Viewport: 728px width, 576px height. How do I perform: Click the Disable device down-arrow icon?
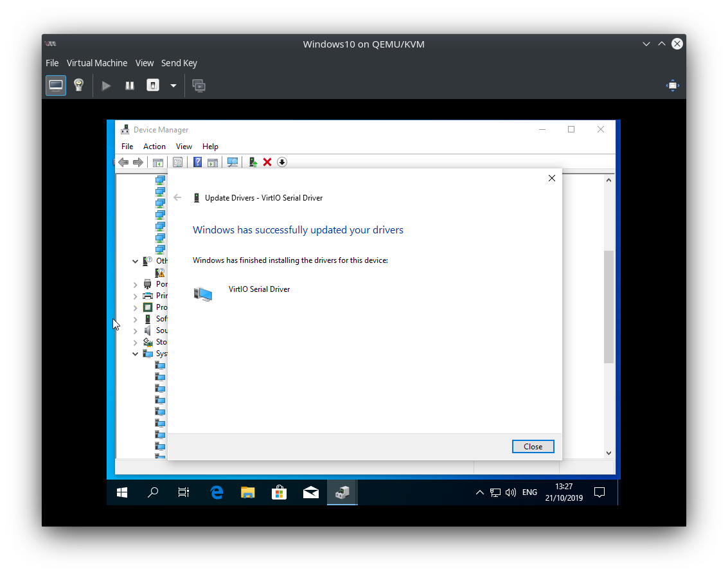click(x=282, y=162)
